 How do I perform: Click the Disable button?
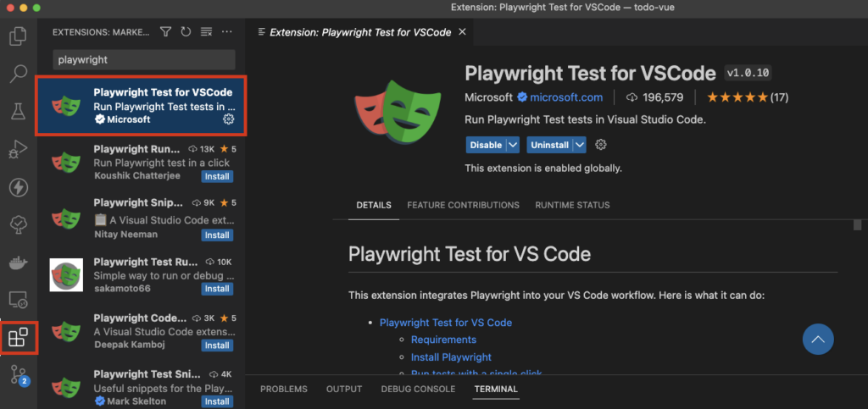point(486,145)
